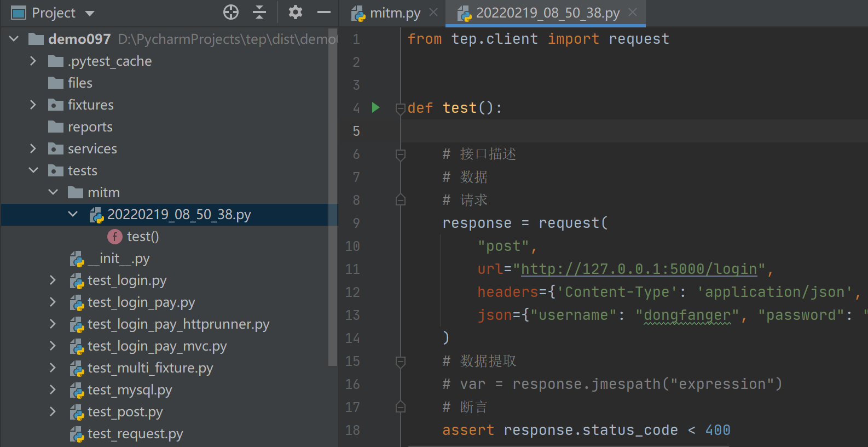The height and width of the screenshot is (447, 868).
Task: Click the Project panel vertical scrollbar
Action: (x=333, y=197)
